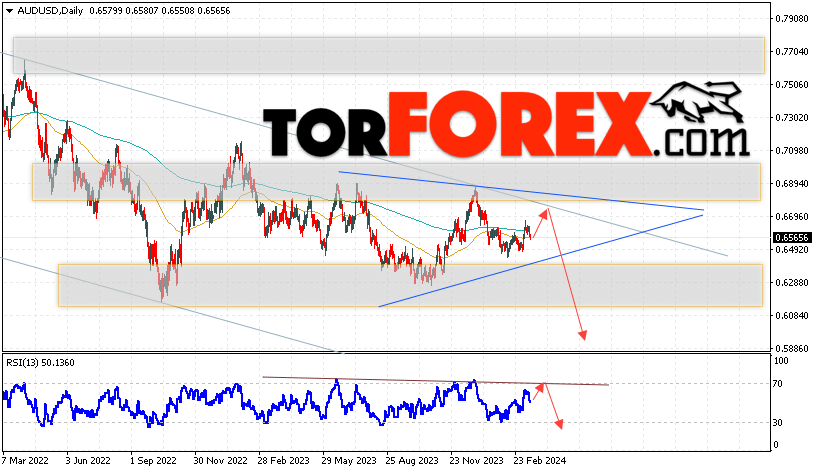The width and height of the screenshot is (816, 472).
Task: Click the 0.58860 price scale label
Action: [792, 348]
